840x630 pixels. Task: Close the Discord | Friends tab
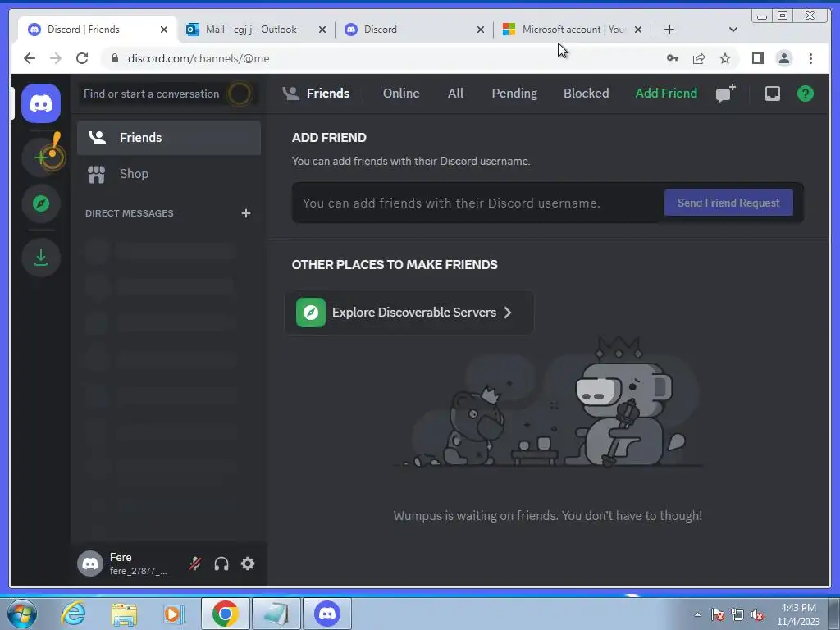[x=164, y=30]
